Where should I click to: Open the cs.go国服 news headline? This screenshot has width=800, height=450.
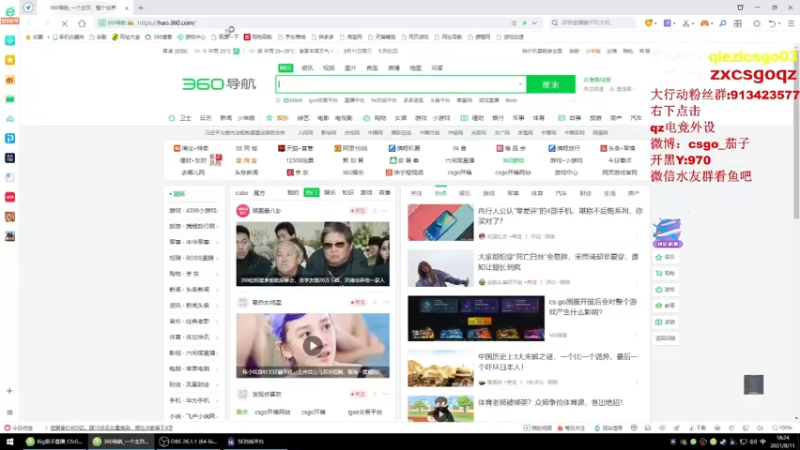(x=592, y=307)
